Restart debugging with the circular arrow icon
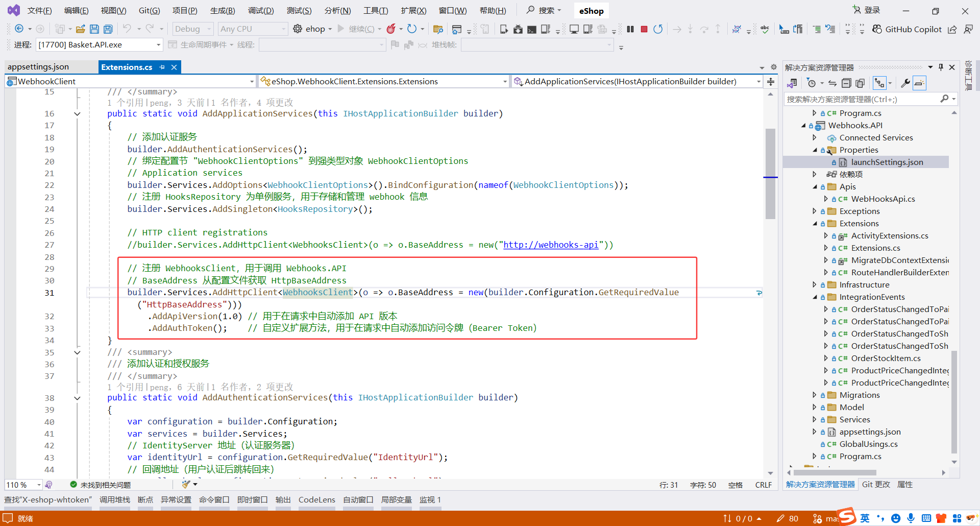Viewport: 980px width, 526px height. click(x=658, y=29)
